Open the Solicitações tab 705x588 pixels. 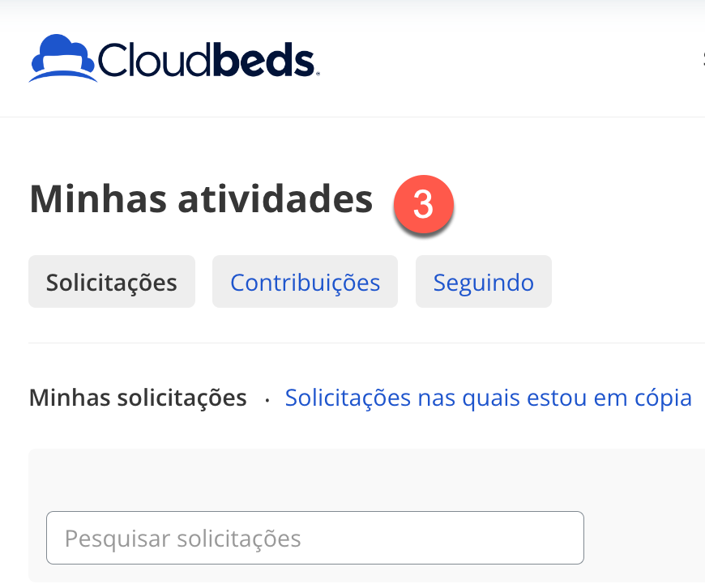tap(112, 282)
